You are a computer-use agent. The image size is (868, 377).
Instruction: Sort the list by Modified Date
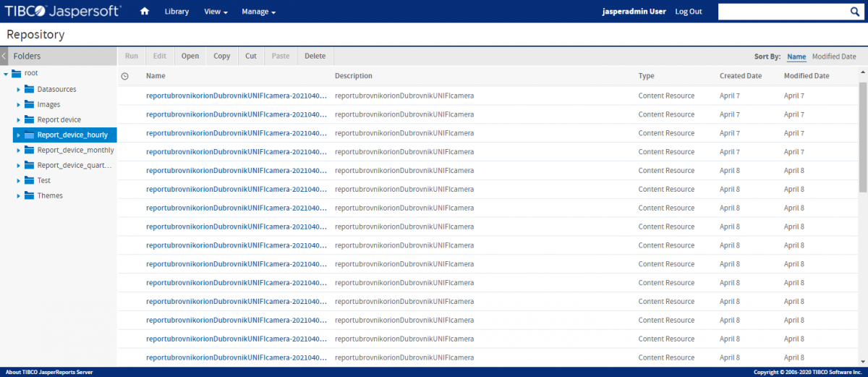coord(833,56)
